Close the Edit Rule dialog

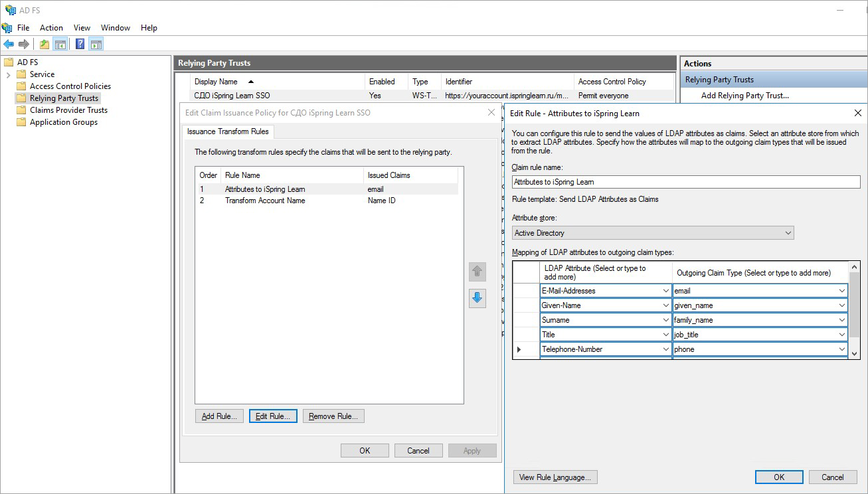pos(858,113)
